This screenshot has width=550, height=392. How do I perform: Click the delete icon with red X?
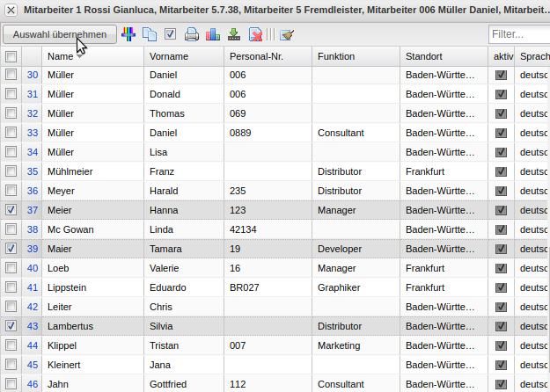click(255, 34)
